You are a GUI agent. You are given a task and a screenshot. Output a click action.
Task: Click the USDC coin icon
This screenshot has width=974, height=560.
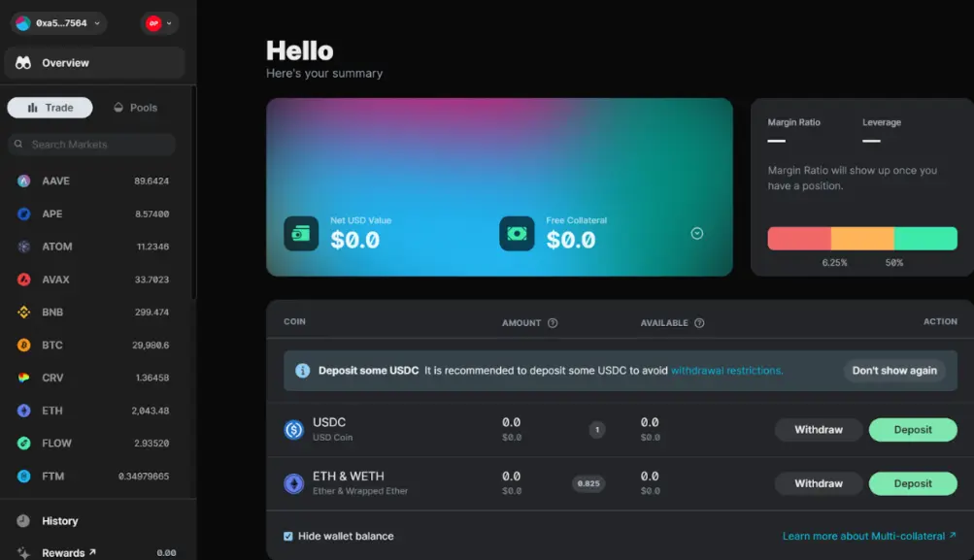294,429
